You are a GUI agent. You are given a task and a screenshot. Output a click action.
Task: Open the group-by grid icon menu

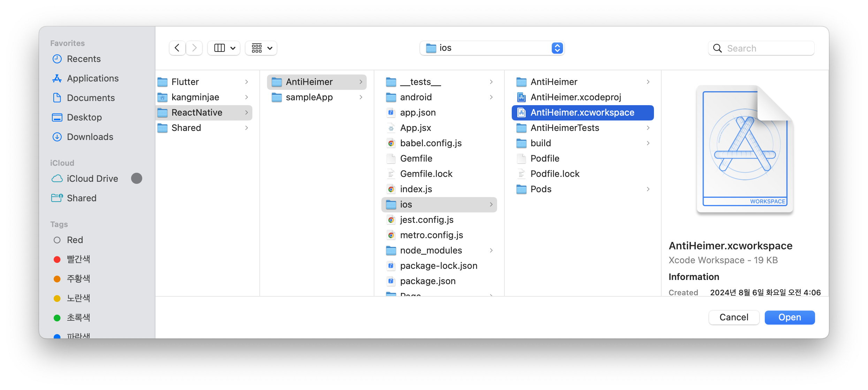261,48
